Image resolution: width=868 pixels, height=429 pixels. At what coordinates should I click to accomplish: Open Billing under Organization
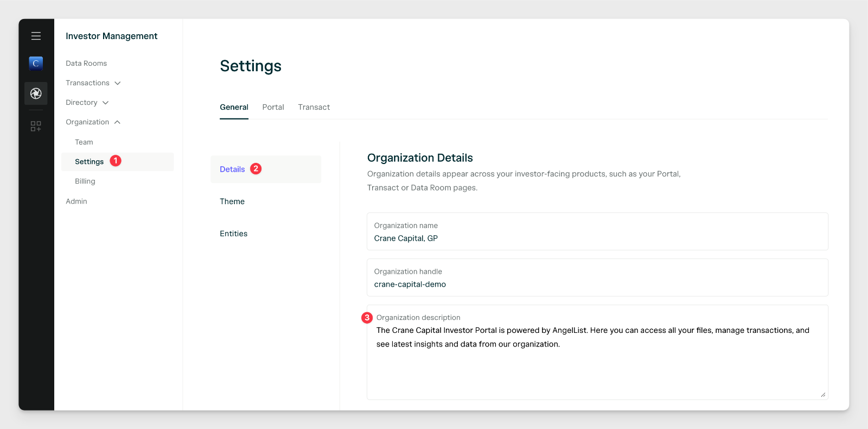[x=85, y=181]
